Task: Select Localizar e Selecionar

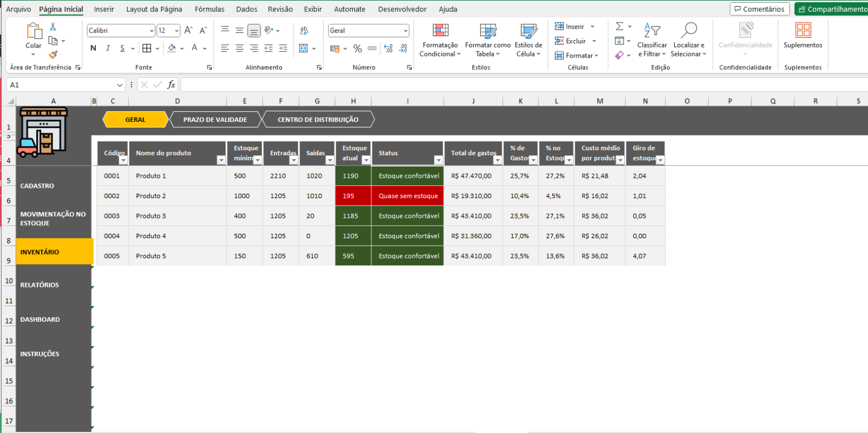Action: (x=688, y=41)
